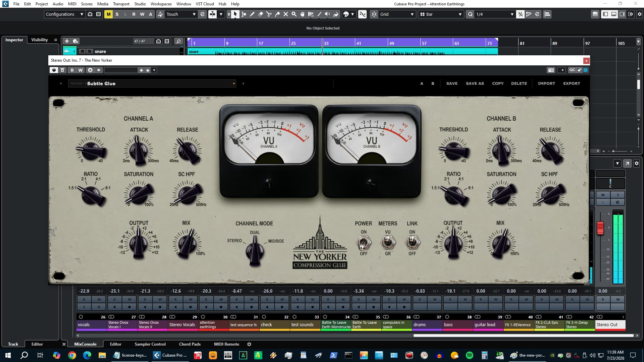Click the Stereo Out red fader handle
This screenshot has height=362, width=644.
(600, 228)
